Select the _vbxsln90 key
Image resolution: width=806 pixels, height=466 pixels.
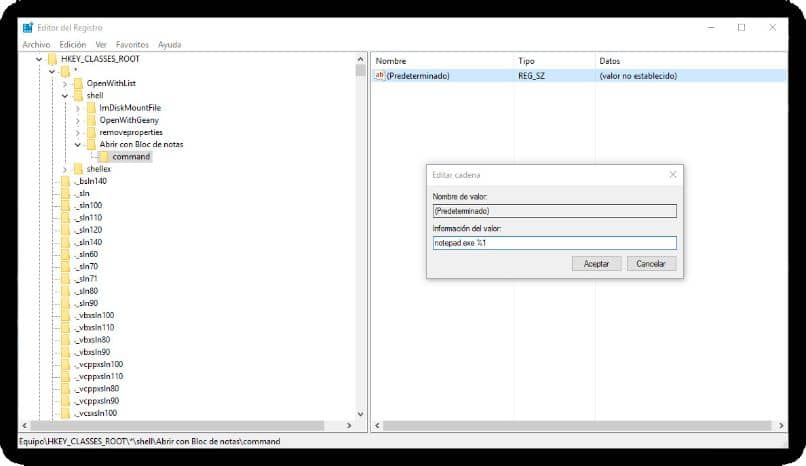92,352
